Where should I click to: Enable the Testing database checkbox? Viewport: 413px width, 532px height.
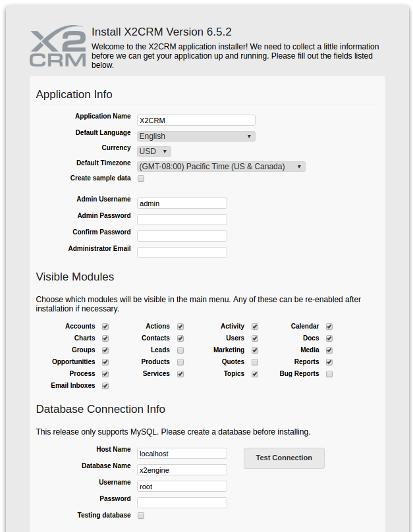point(141,516)
